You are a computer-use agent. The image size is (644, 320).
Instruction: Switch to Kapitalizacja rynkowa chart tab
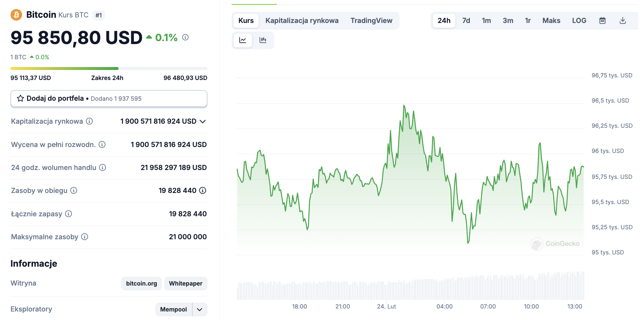[302, 20]
